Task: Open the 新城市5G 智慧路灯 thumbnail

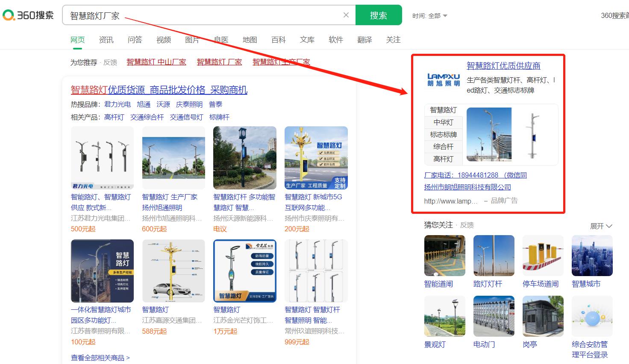Action: [x=316, y=158]
